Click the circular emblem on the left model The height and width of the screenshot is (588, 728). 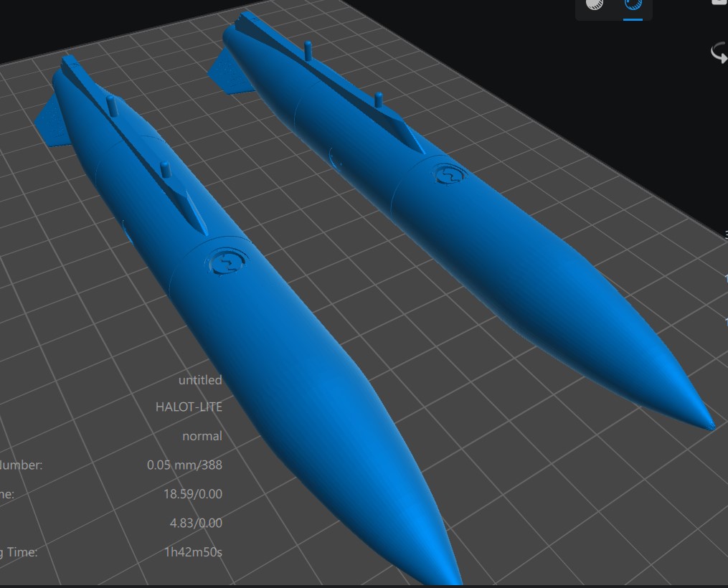point(227,263)
